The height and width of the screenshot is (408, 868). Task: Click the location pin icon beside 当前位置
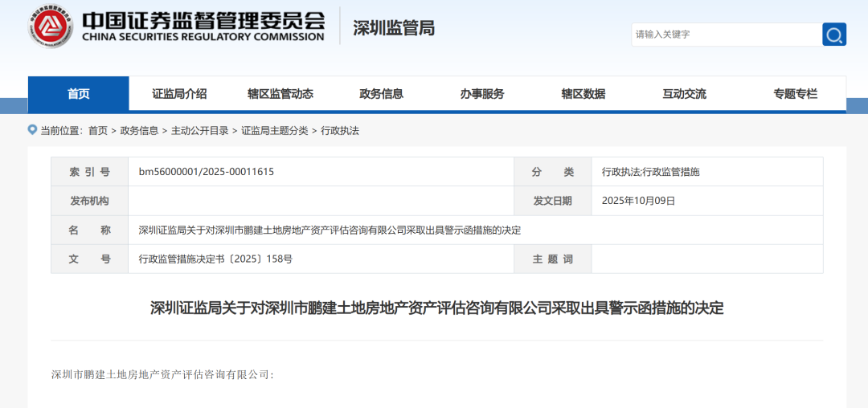33,130
